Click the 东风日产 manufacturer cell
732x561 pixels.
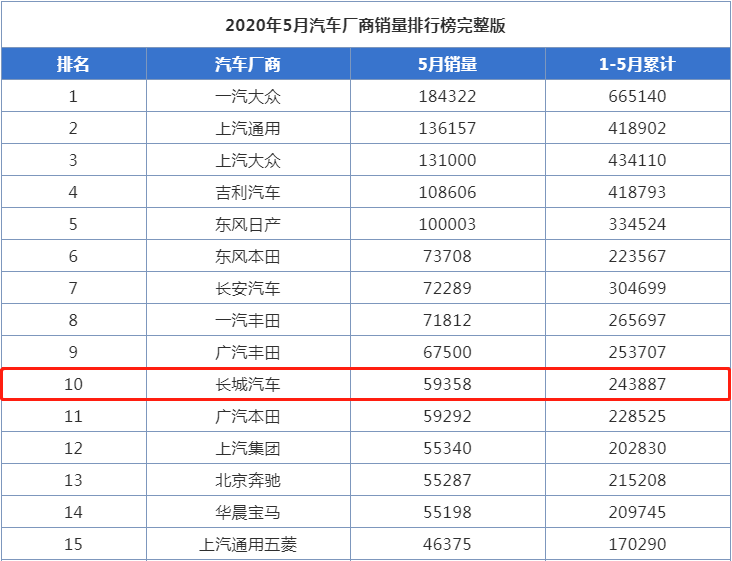click(x=248, y=224)
